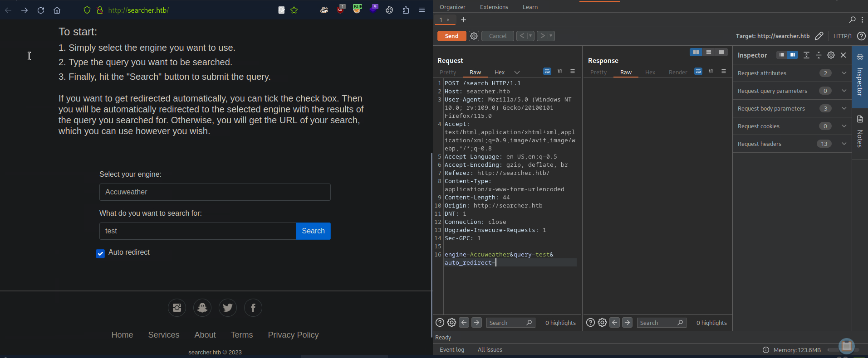Edit target with the pencil icon

(819, 36)
